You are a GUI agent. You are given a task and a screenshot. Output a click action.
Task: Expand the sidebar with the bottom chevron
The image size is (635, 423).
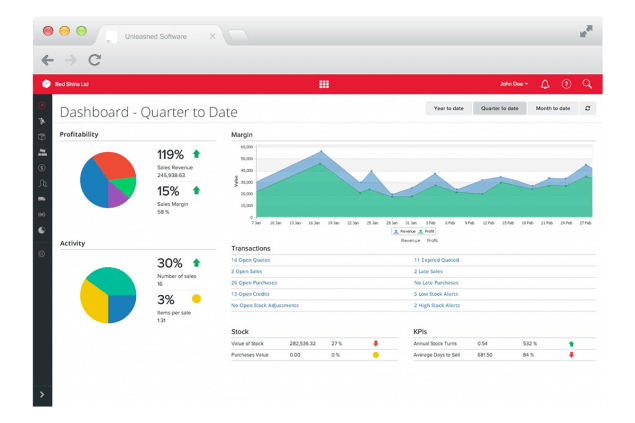42,395
